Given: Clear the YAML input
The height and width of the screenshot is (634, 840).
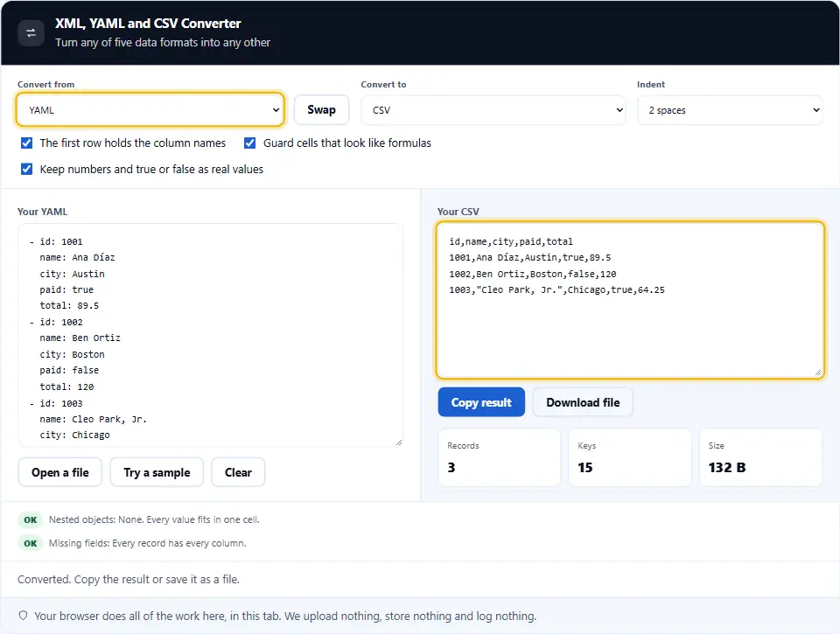Looking at the screenshot, I should coord(238,472).
